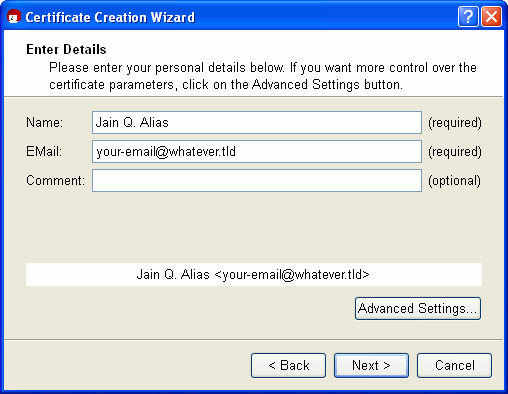
Task: Click the (required) note beside Name field
Action: 455,123
